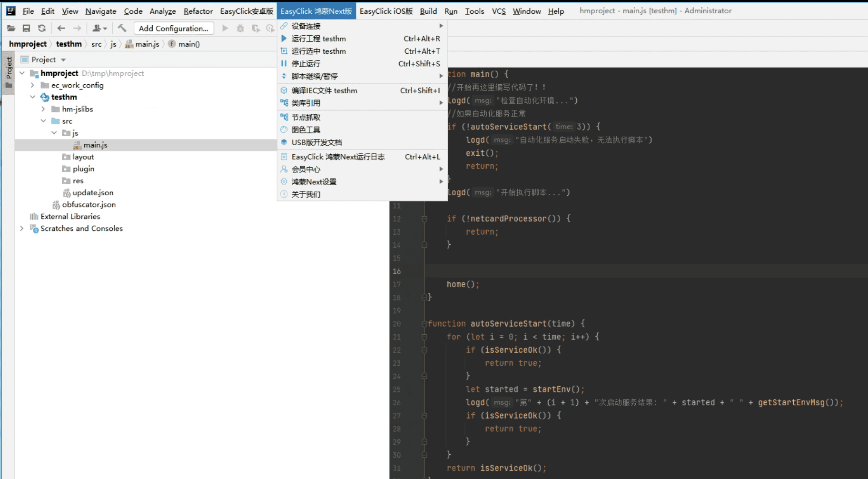Open 图色工具 from the menu
The image size is (868, 479).
click(306, 130)
